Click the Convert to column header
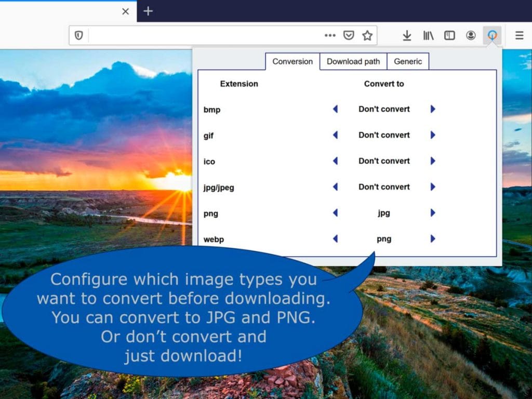The width and height of the screenshot is (532, 399). (384, 84)
